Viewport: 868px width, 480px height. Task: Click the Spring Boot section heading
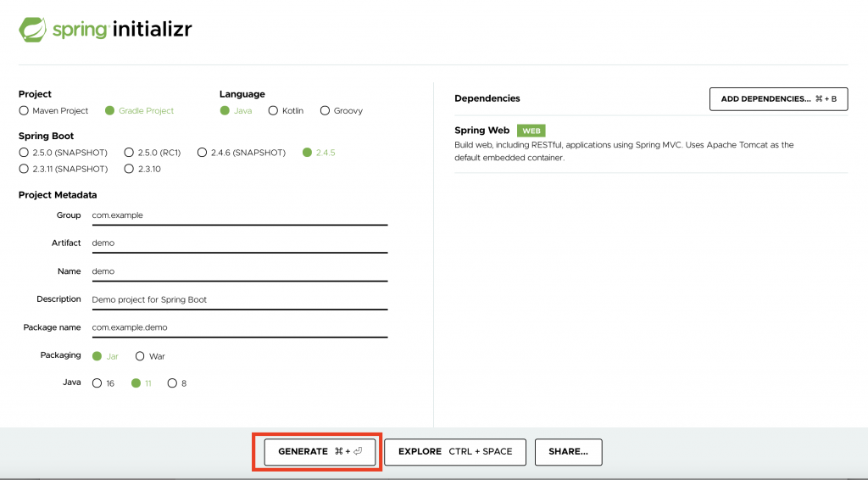[x=46, y=137]
